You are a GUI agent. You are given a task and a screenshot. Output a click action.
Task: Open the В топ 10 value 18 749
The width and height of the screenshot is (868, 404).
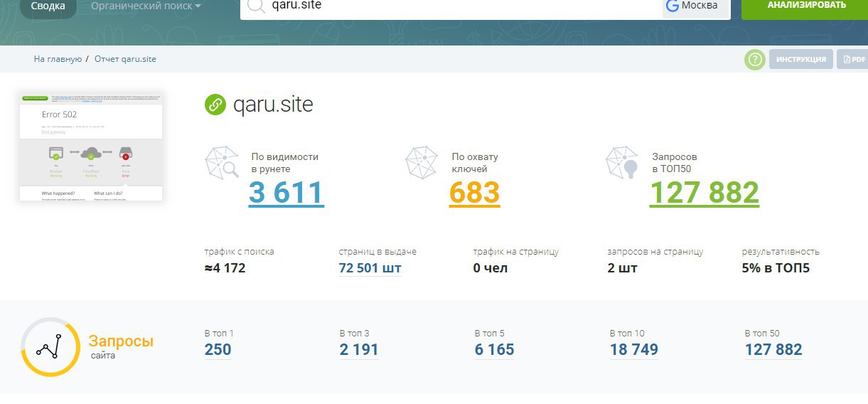[x=634, y=350]
